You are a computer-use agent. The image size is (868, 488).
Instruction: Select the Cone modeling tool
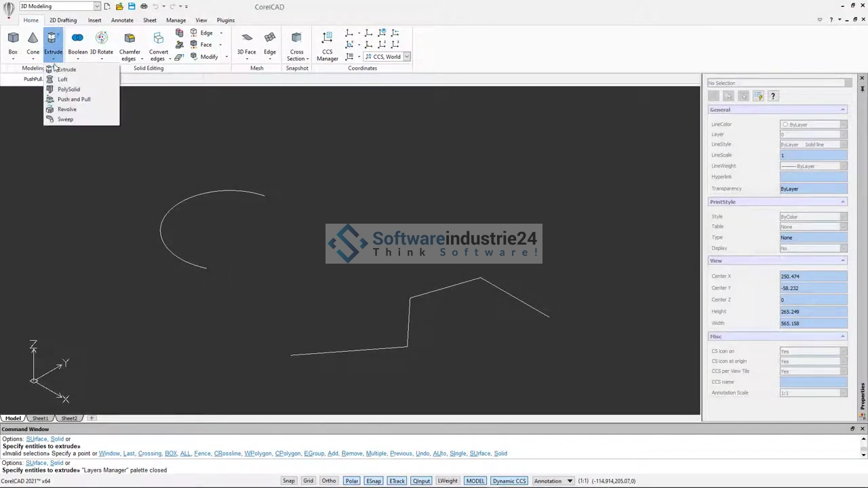coord(33,43)
